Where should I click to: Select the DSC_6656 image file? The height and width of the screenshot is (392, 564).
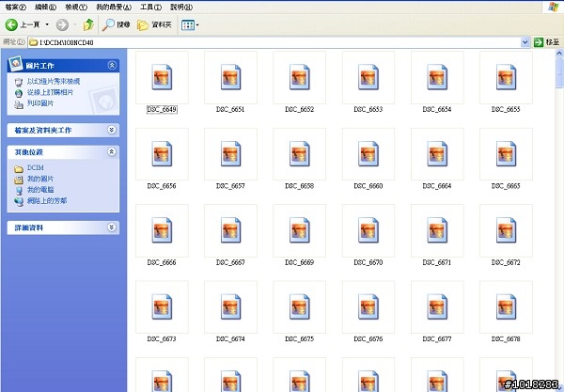(x=162, y=159)
